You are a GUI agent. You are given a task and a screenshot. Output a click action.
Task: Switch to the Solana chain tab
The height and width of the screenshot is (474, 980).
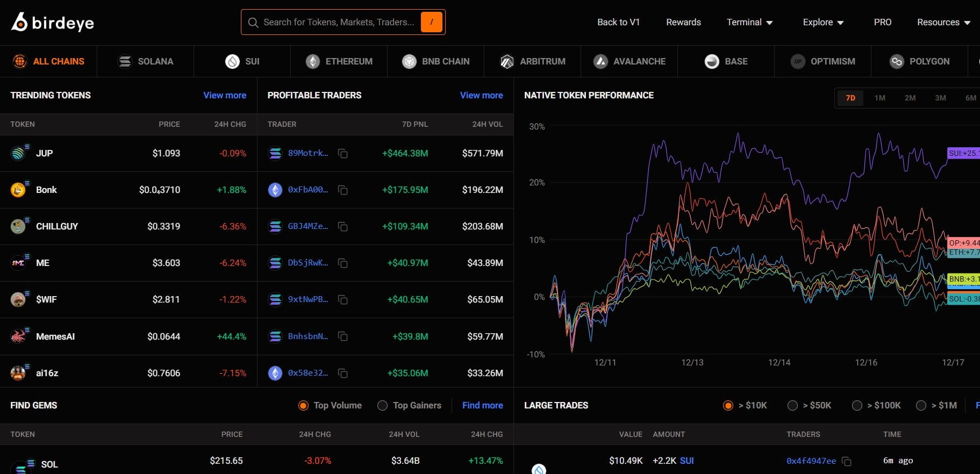pyautogui.click(x=146, y=61)
